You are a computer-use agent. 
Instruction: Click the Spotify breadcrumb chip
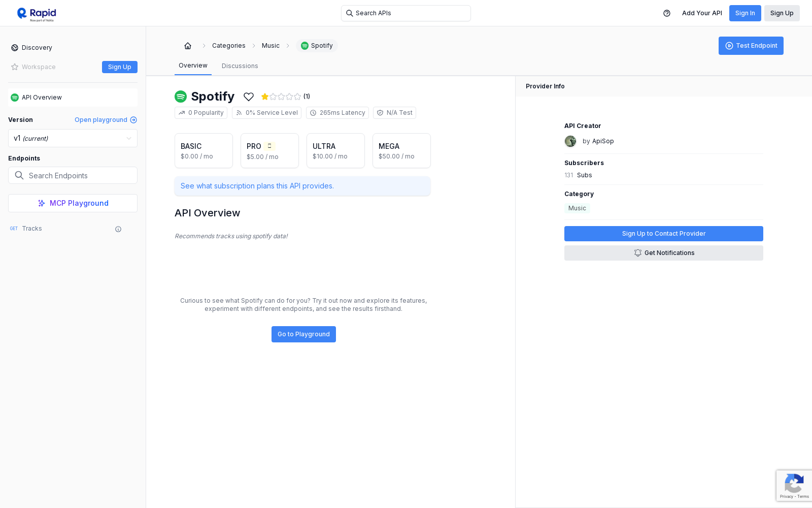(x=317, y=46)
